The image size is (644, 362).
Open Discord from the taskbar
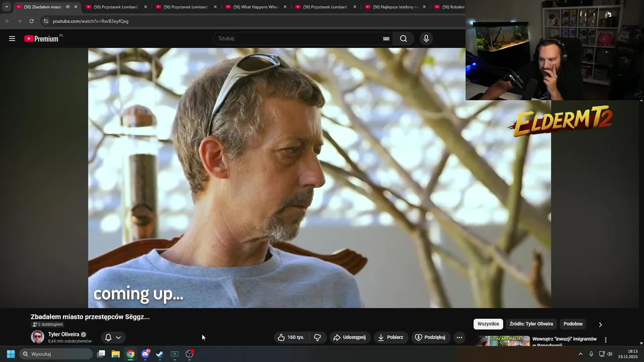pyautogui.click(x=145, y=354)
